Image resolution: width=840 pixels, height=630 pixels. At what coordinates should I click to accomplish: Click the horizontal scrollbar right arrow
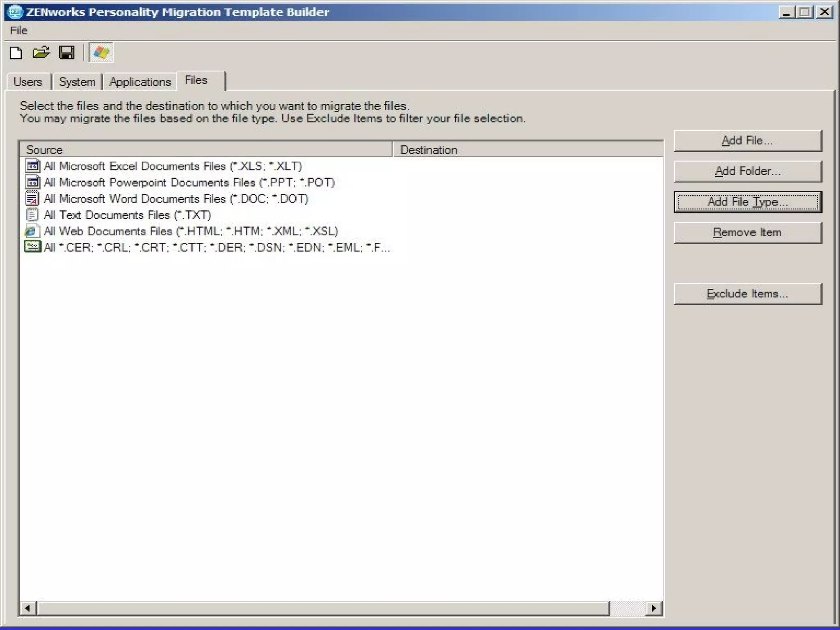[x=654, y=608]
